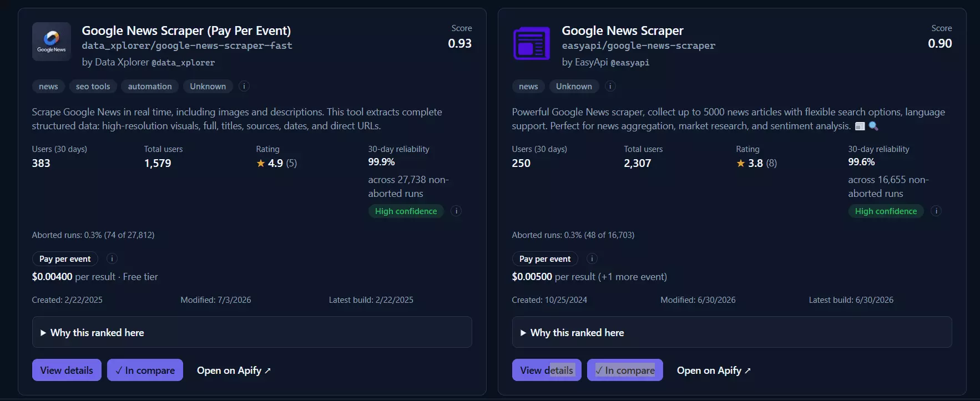Click the author handle @easyapi

(630, 63)
